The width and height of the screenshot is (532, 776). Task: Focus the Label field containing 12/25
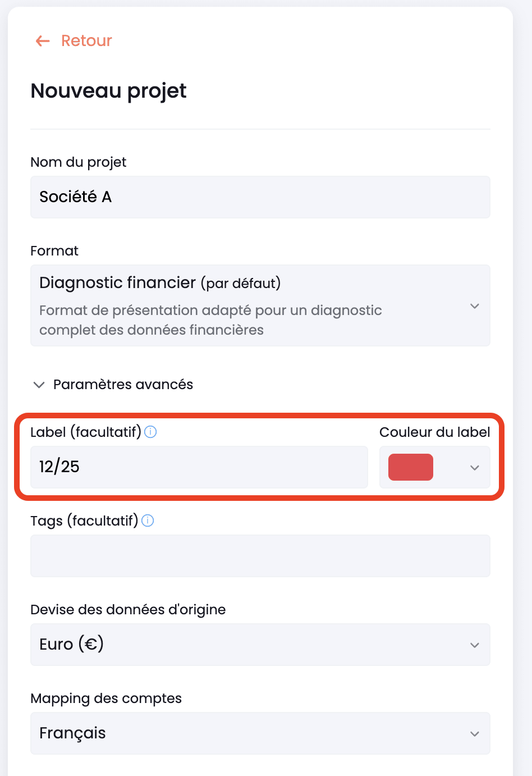[x=199, y=467]
